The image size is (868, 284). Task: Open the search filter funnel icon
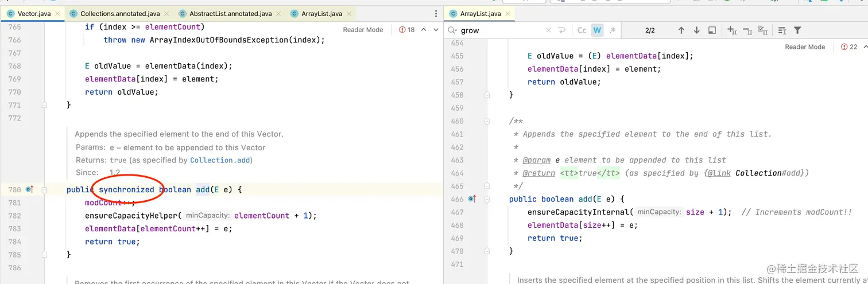tap(797, 30)
